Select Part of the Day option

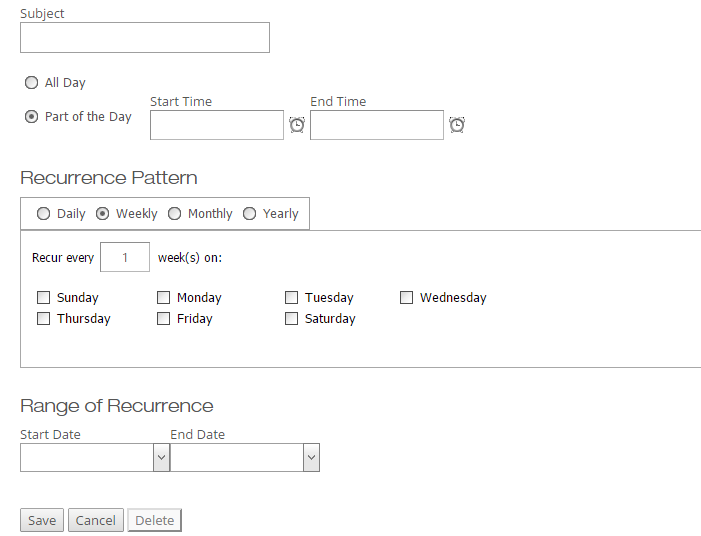[31, 117]
